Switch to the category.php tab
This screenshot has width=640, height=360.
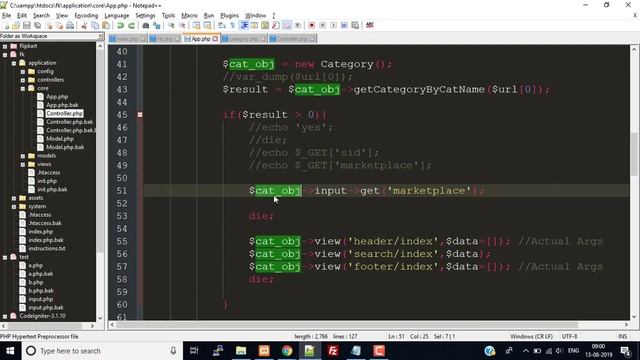(244, 39)
